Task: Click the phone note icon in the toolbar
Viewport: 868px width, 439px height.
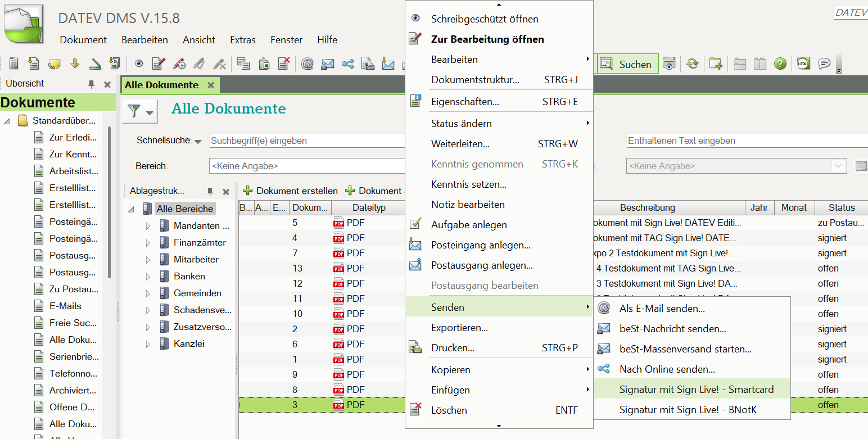Action: (54, 64)
